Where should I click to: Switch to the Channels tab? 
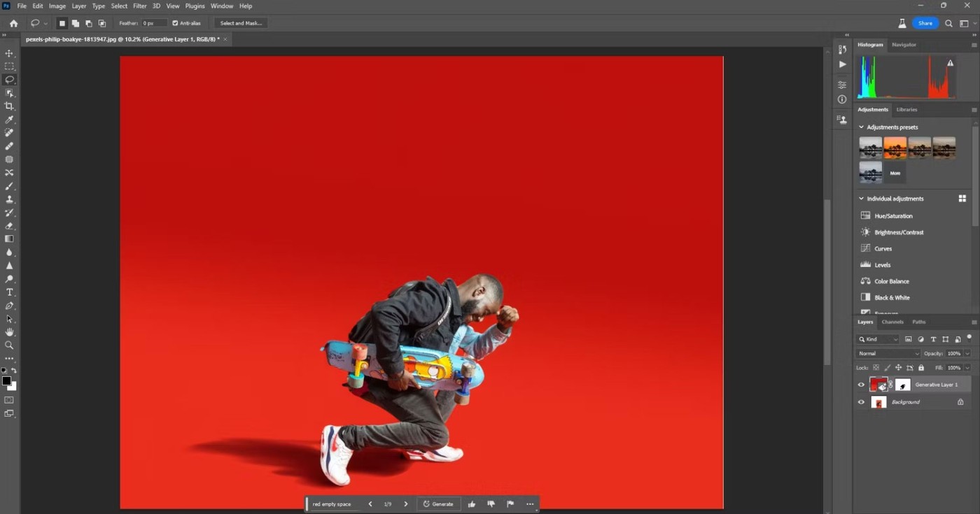click(892, 322)
